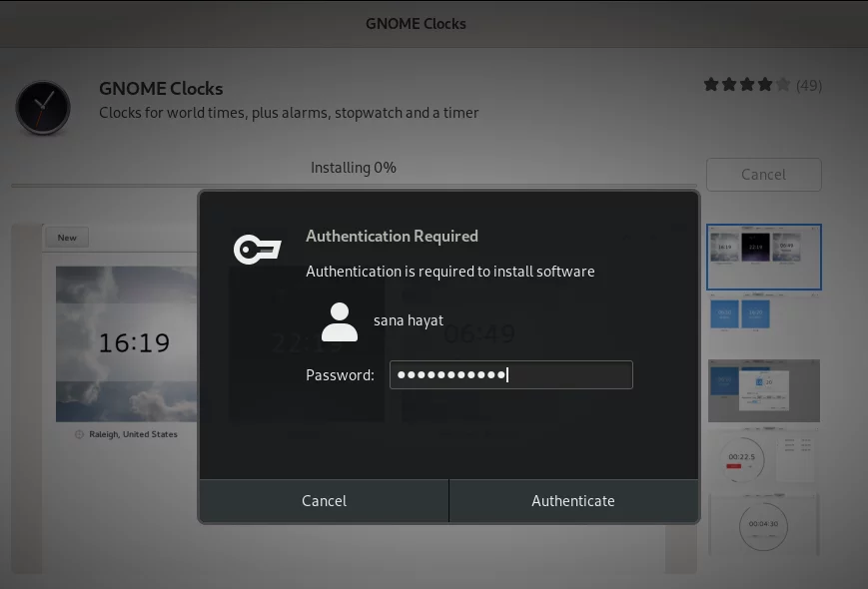
Task: Click the Password: label
Action: 340,375
